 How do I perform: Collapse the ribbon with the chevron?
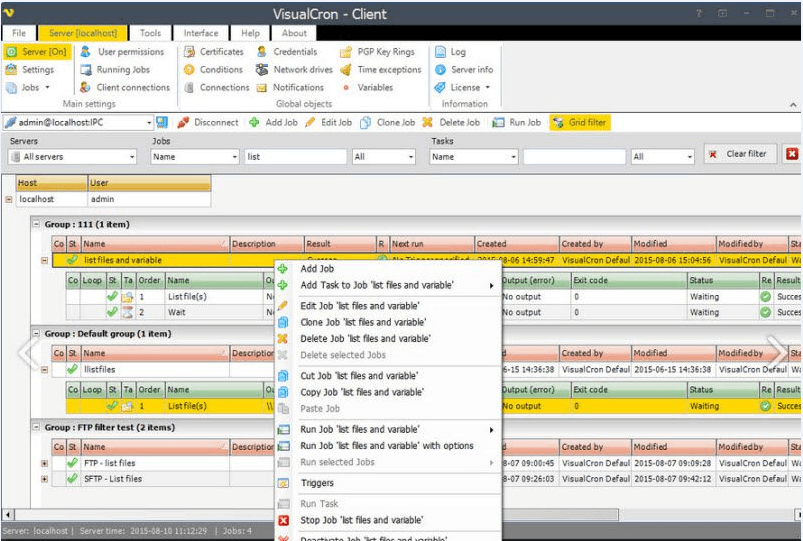pos(793,105)
